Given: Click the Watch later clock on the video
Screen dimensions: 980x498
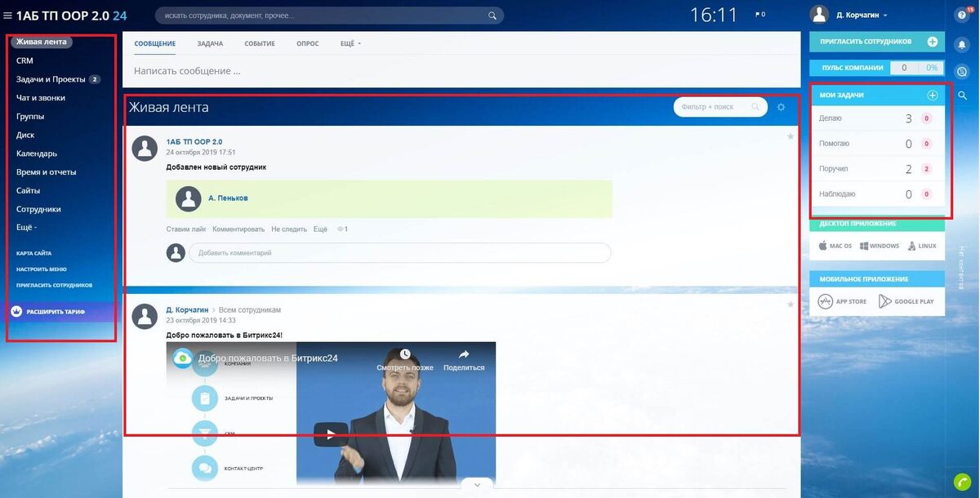Looking at the screenshot, I should pyautogui.click(x=404, y=354).
